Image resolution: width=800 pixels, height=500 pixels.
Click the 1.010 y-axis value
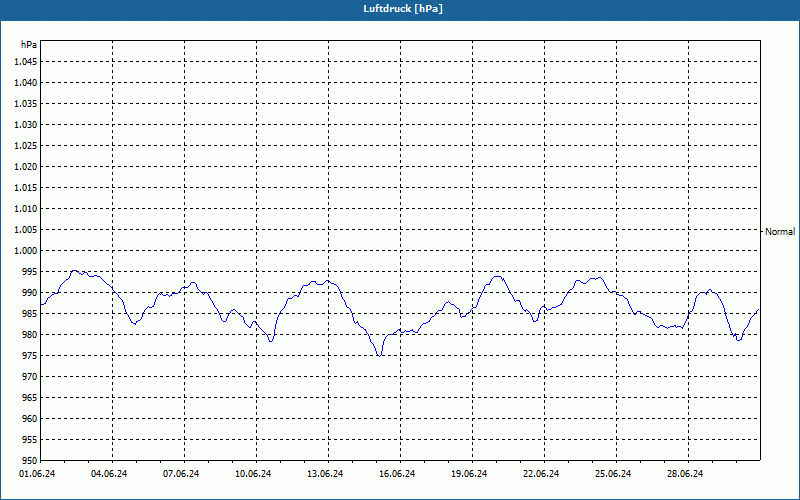pos(26,209)
